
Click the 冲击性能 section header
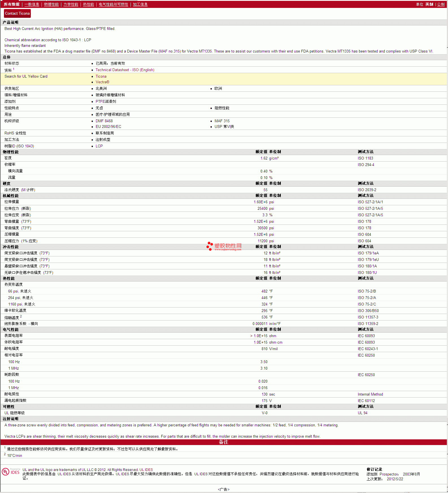point(10,247)
